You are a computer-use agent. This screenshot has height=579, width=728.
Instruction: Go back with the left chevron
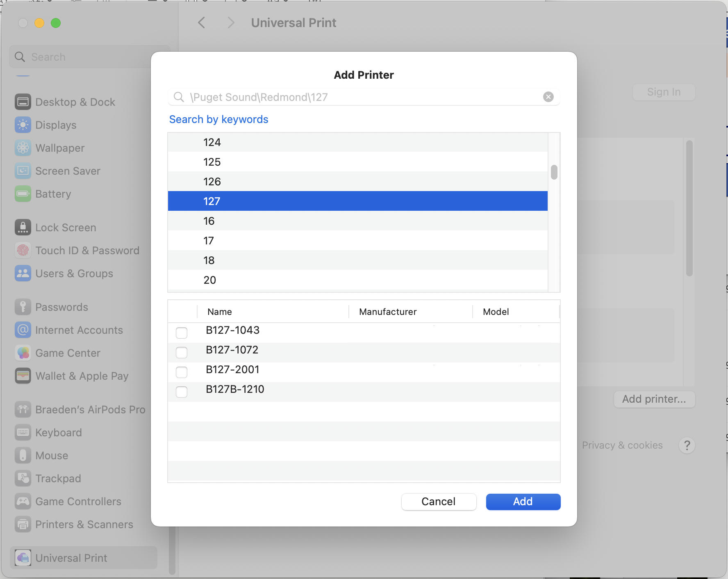coord(201,23)
